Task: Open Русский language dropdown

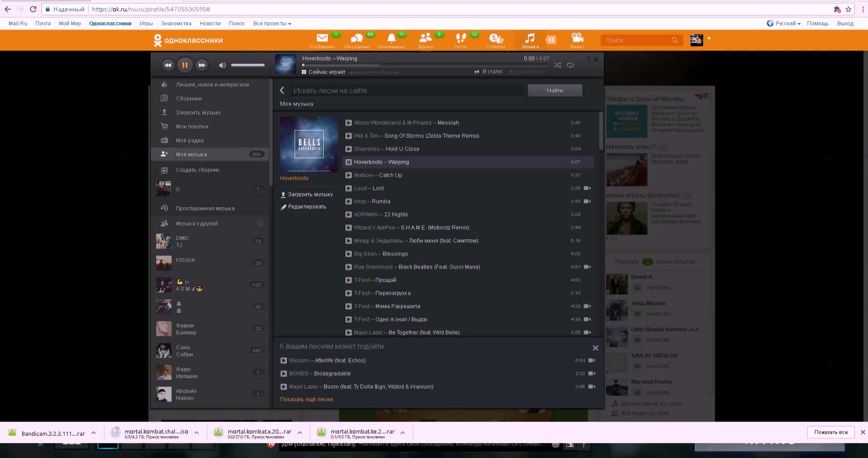Action: pyautogui.click(x=784, y=24)
